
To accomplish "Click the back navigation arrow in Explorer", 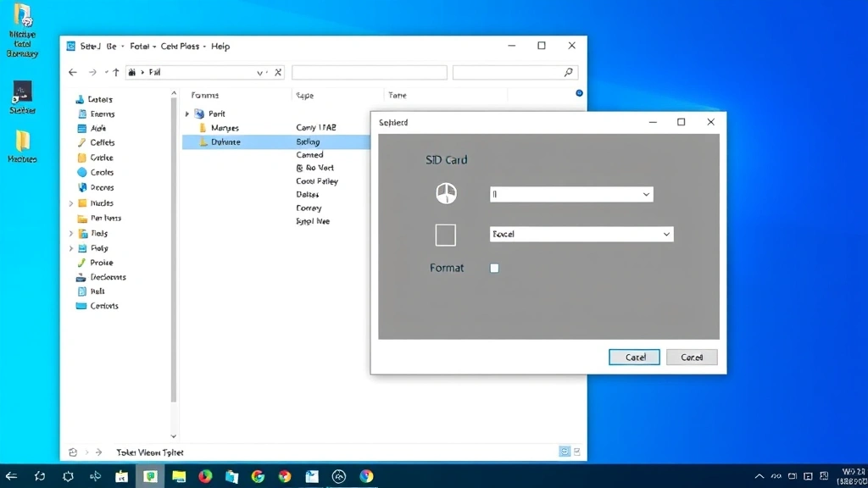I will 73,72.
